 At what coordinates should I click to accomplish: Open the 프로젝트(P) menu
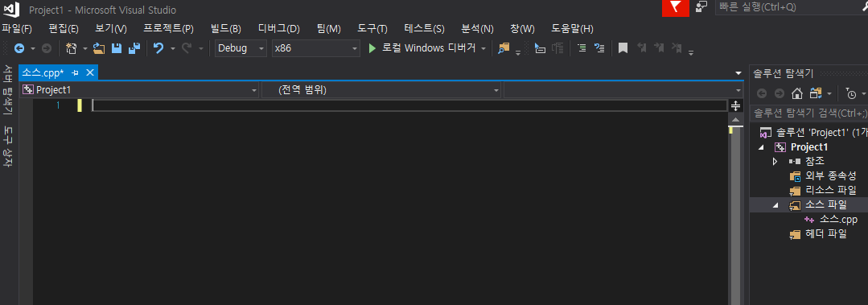point(168,29)
